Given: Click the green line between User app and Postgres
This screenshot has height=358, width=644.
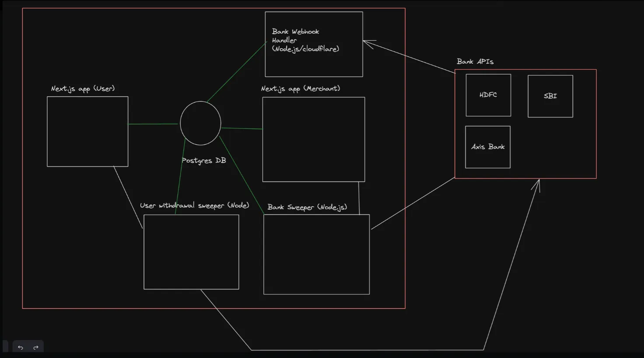Looking at the screenshot, I should [x=153, y=124].
